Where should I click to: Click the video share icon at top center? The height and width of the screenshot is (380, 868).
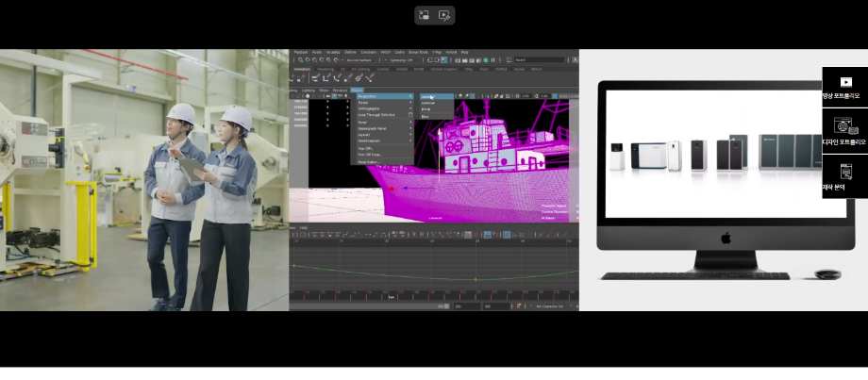click(x=445, y=15)
